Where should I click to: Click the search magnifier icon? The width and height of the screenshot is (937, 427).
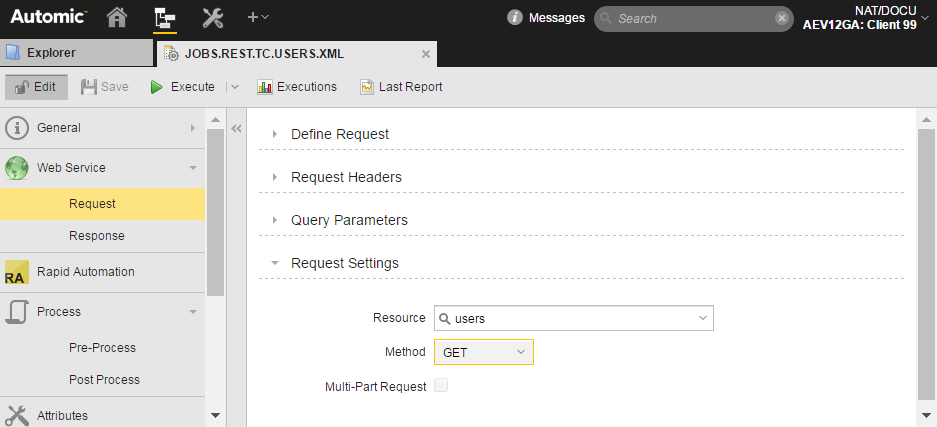pyautogui.click(x=606, y=19)
